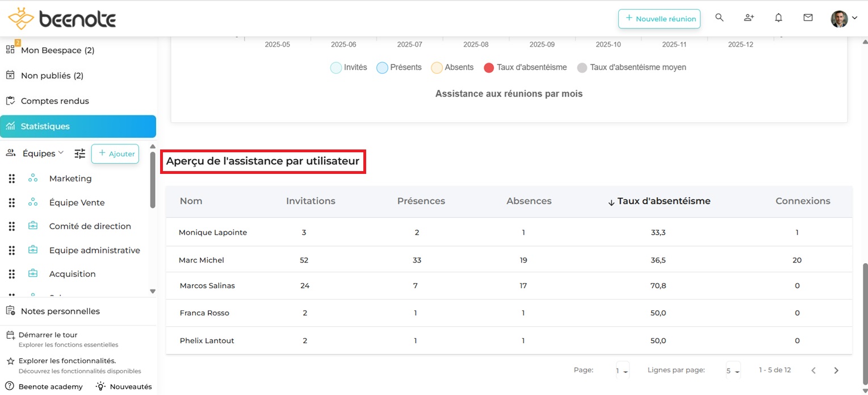The height and width of the screenshot is (395, 868).
Task: Expand the Équipes dropdown
Action: 61,153
